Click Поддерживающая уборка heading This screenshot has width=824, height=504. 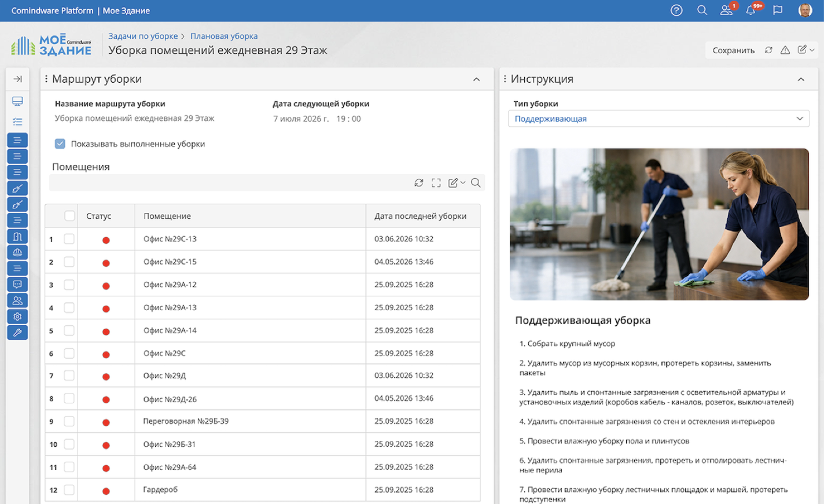(x=583, y=320)
